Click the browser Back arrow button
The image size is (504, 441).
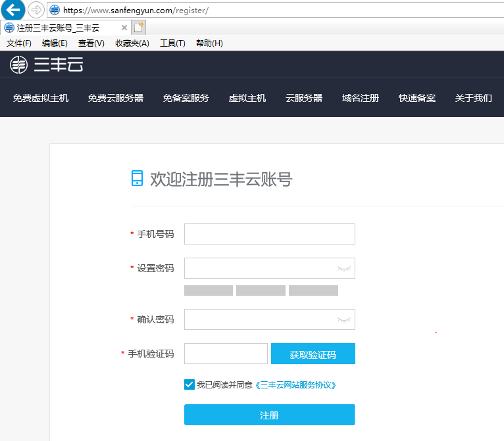coord(13,10)
